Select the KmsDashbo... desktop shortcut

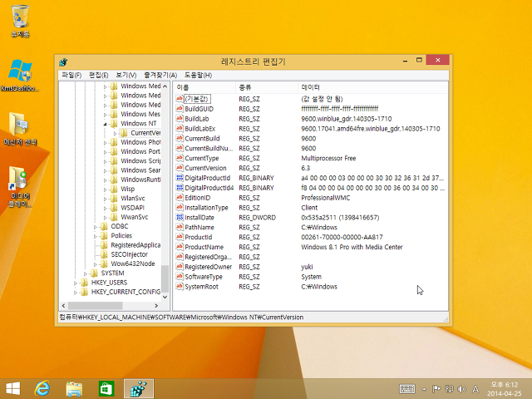click(20, 76)
